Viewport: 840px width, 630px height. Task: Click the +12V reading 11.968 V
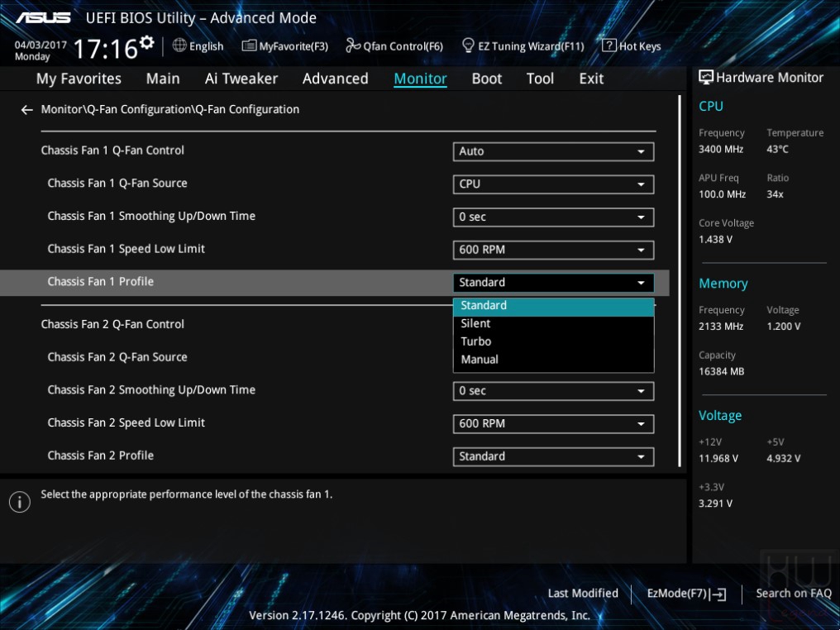pyautogui.click(x=718, y=459)
